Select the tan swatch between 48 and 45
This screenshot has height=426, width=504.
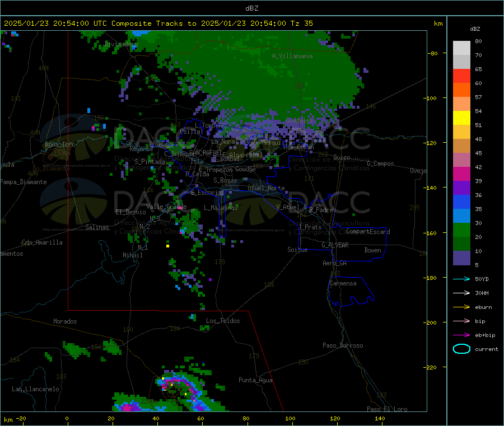[x=461, y=146]
